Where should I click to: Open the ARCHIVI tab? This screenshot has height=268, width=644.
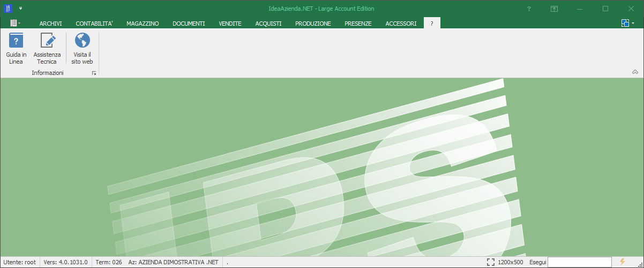tap(51, 24)
